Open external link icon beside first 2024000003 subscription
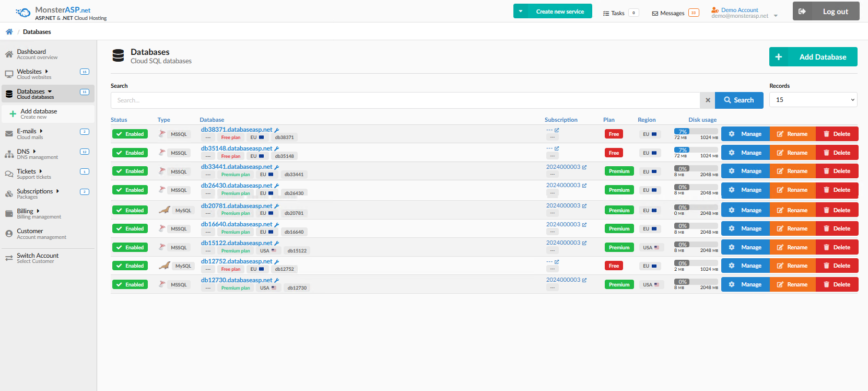This screenshot has height=391, width=868. coord(584,167)
